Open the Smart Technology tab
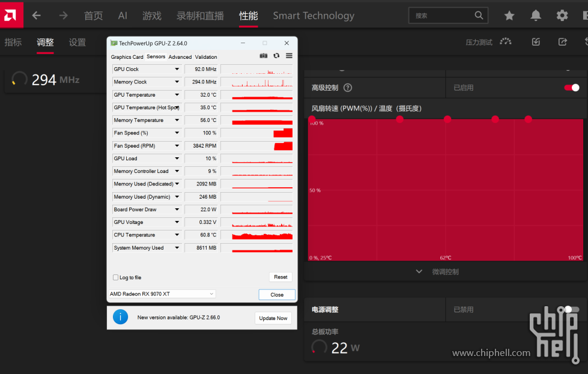 point(314,16)
